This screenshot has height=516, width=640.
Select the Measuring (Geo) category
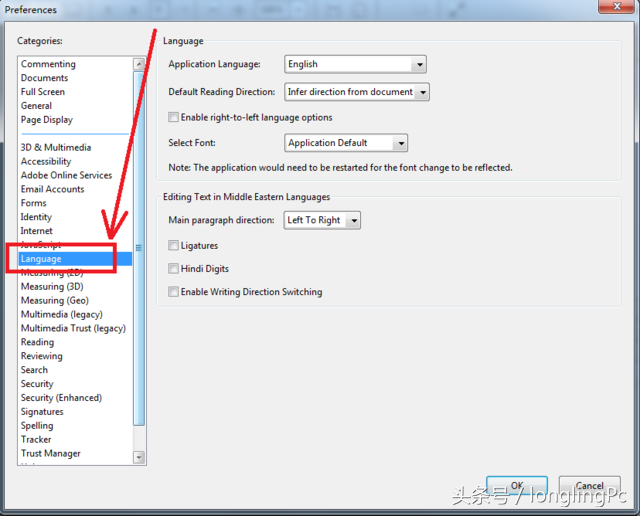click(55, 300)
